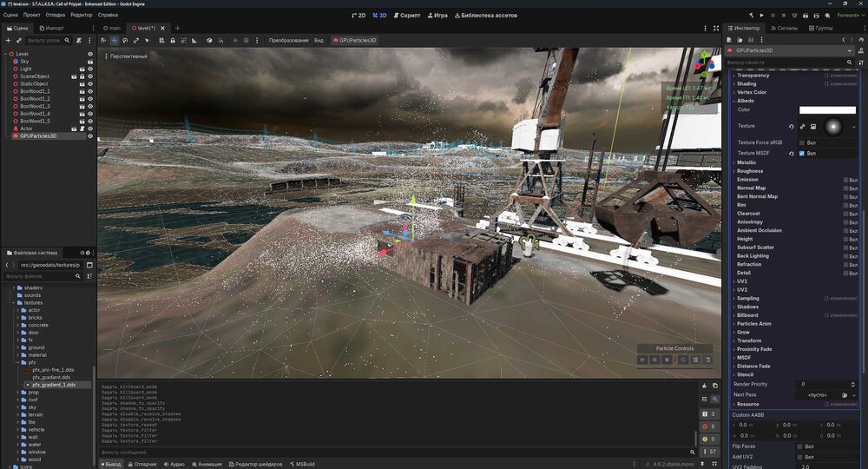Revert Texture property with the reset arrow
This screenshot has height=469, width=868.
coord(791,126)
